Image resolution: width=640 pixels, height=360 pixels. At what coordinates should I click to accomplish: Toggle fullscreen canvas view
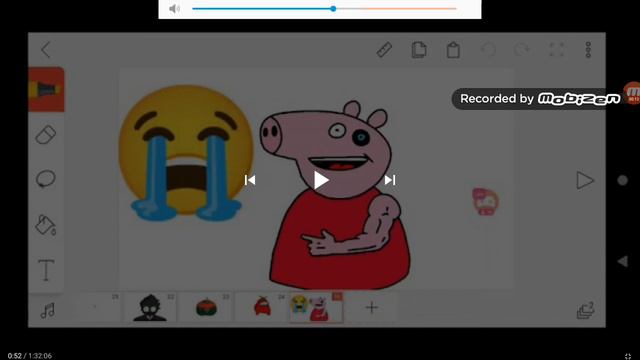tap(556, 50)
